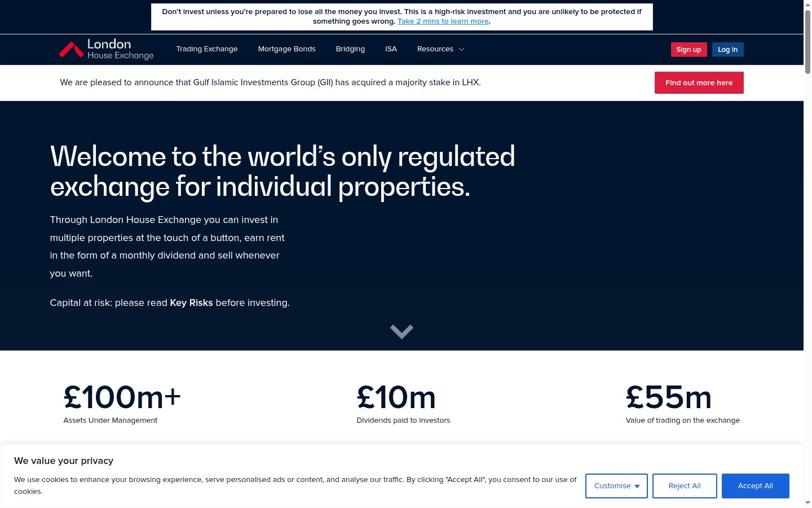Expand the Resources menu
Screen dimensions: 812x508
pos(440,49)
